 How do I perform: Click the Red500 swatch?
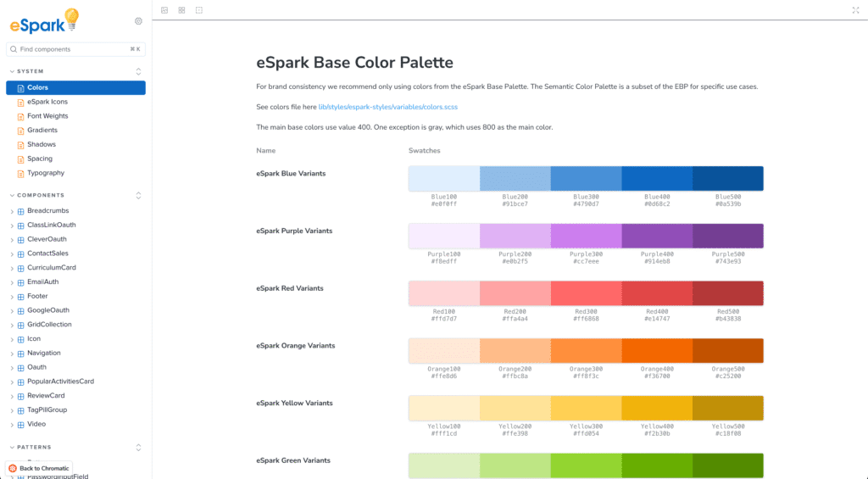728,293
